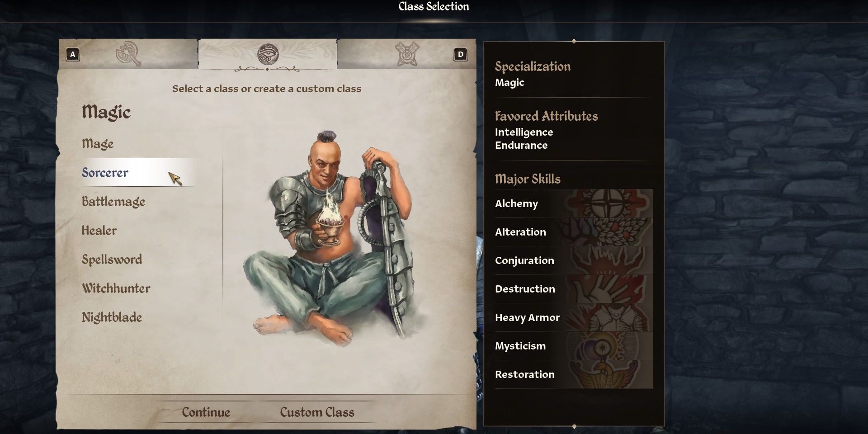Choose the Witchhunter class
The image size is (868, 434).
(116, 288)
